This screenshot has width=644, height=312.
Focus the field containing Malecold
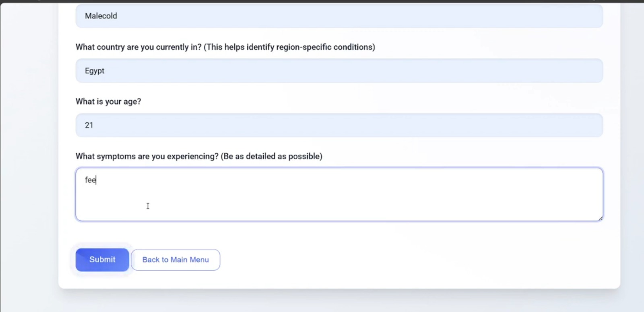click(x=339, y=16)
